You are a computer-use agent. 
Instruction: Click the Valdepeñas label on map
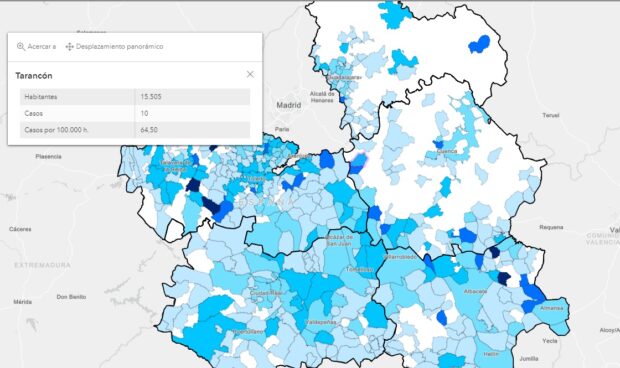(x=321, y=322)
